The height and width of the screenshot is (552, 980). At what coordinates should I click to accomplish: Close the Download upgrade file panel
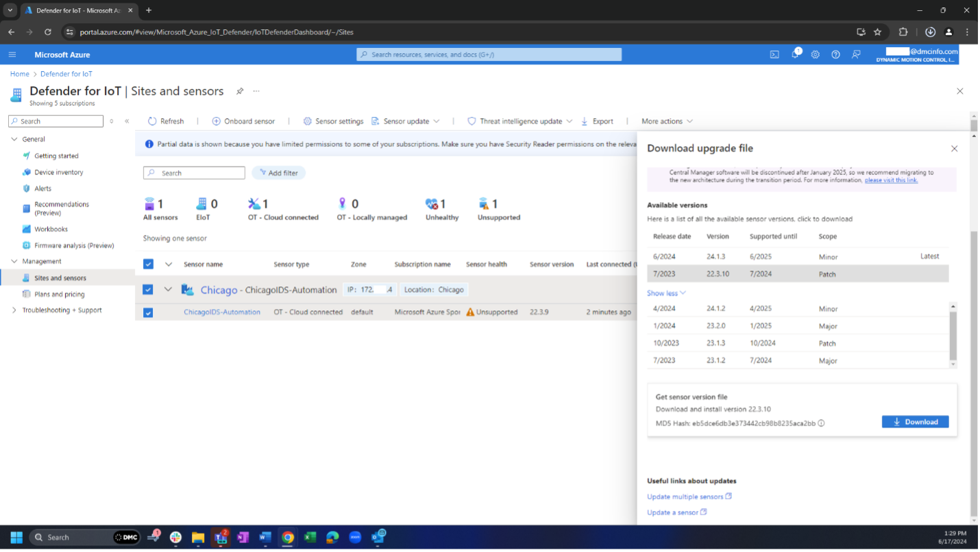(x=954, y=149)
